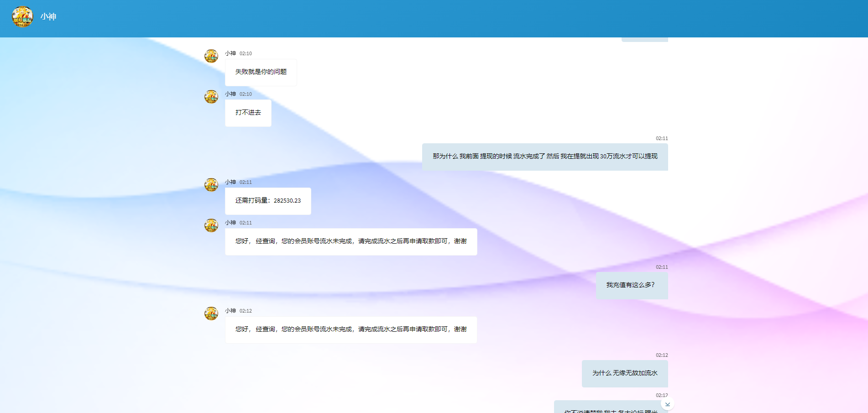
Task: Click sender name 小神 above '打不进去'
Action: tap(230, 94)
